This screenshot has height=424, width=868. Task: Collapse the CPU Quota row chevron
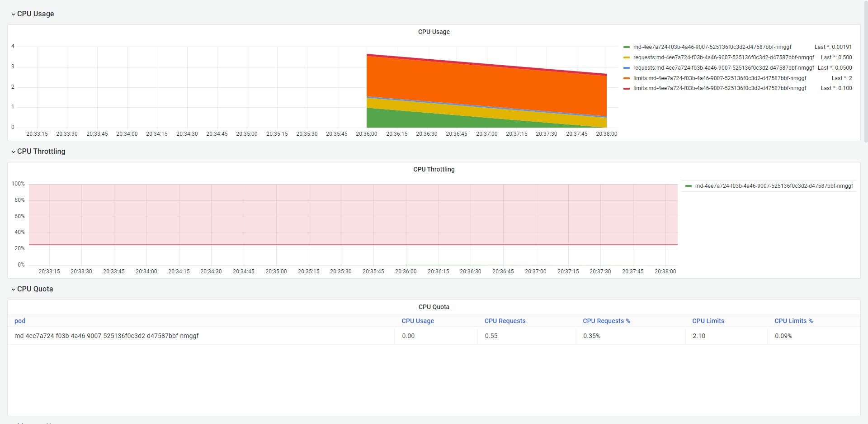(13, 290)
